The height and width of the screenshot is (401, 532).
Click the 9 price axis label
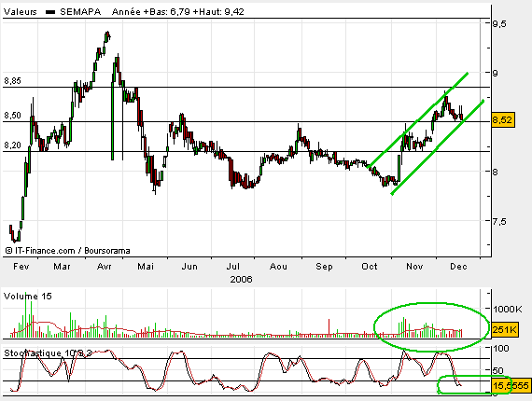pos(496,74)
